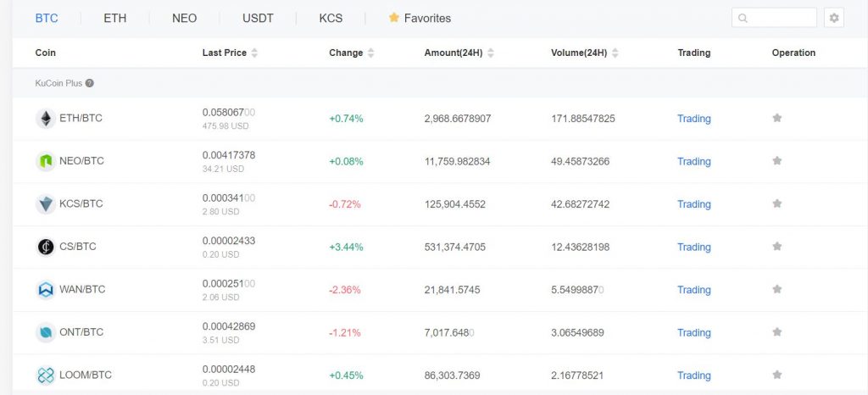The height and width of the screenshot is (395, 868).
Task: Click the NEO/BTC pair name
Action: [x=81, y=161]
